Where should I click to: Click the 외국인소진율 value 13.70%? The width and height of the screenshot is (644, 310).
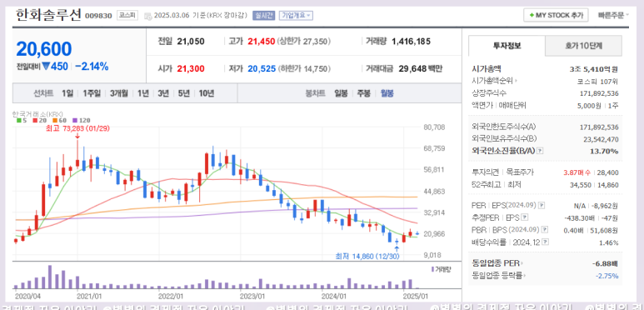[604, 151]
